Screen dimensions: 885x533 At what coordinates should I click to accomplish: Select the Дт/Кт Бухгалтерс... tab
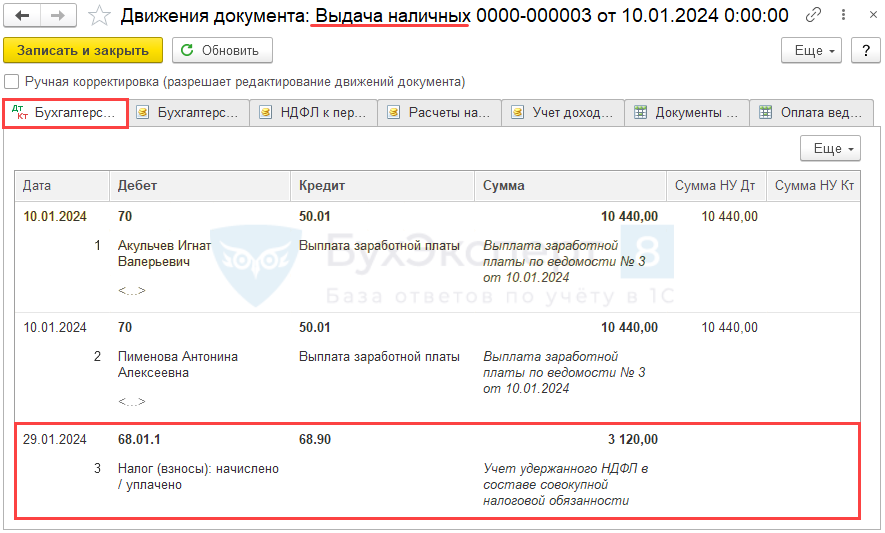[x=65, y=113]
